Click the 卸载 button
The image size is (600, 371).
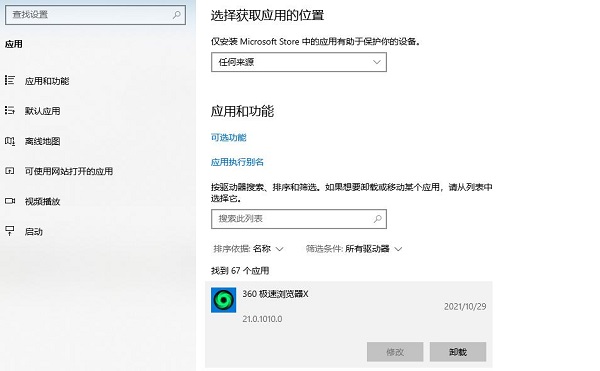[458, 351]
